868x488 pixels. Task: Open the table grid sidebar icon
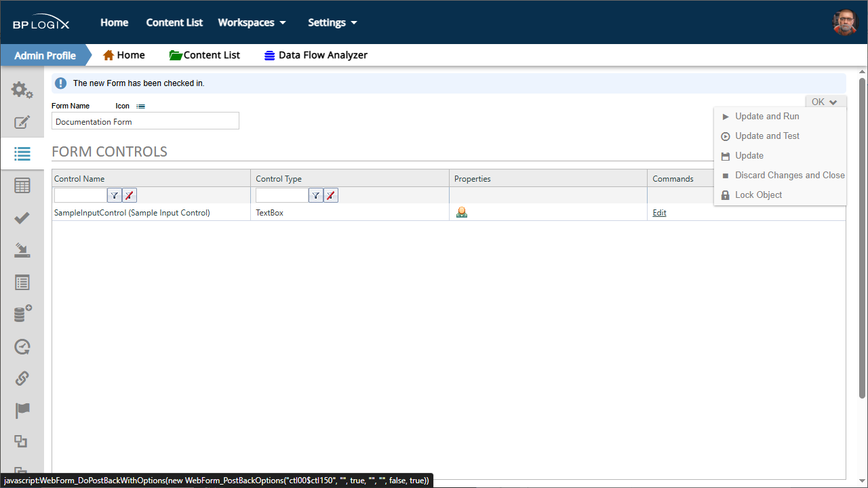[x=22, y=186]
